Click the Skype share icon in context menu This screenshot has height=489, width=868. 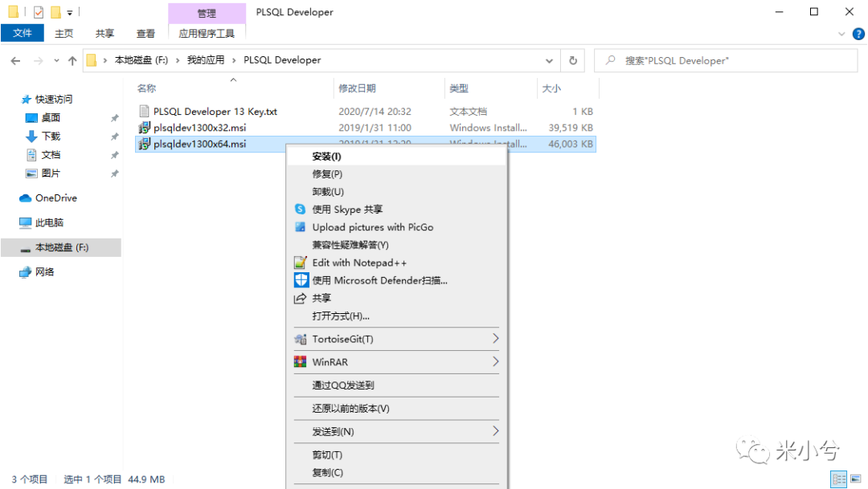coord(300,209)
